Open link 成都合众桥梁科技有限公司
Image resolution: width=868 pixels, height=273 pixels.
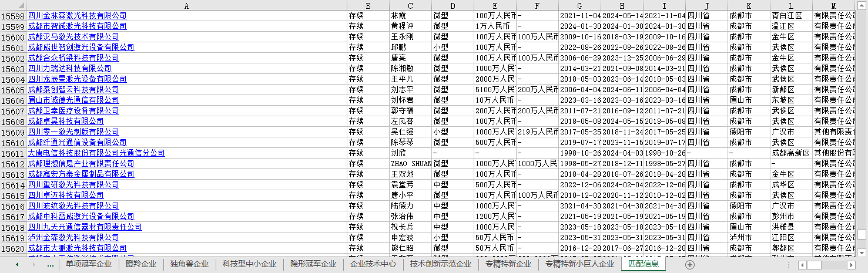tap(73, 58)
